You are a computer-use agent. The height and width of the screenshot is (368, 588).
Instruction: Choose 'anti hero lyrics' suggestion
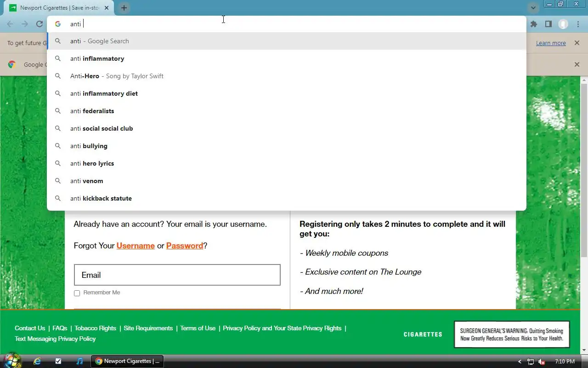[x=287, y=163]
